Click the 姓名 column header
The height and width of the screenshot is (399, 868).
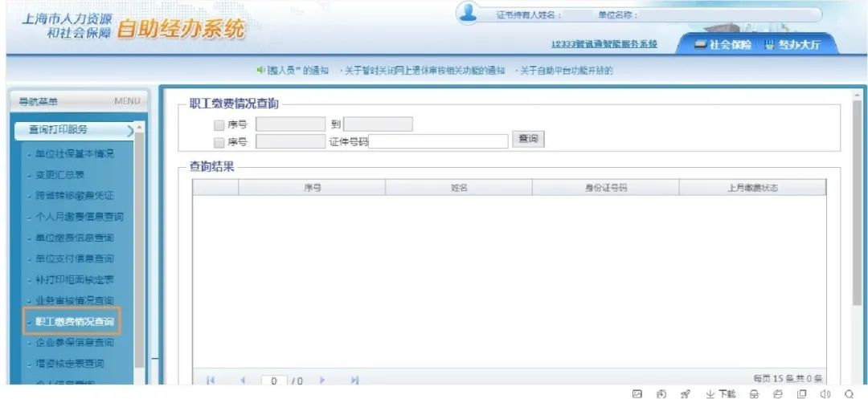click(459, 188)
